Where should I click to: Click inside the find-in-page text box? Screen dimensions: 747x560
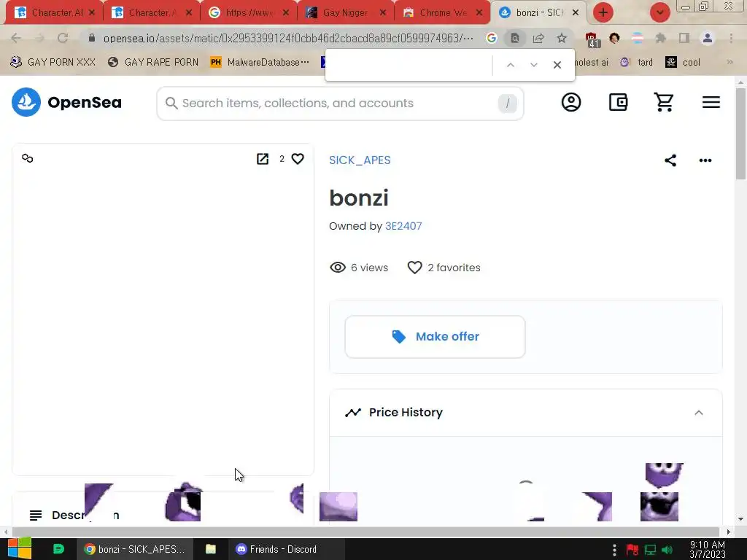(410, 65)
